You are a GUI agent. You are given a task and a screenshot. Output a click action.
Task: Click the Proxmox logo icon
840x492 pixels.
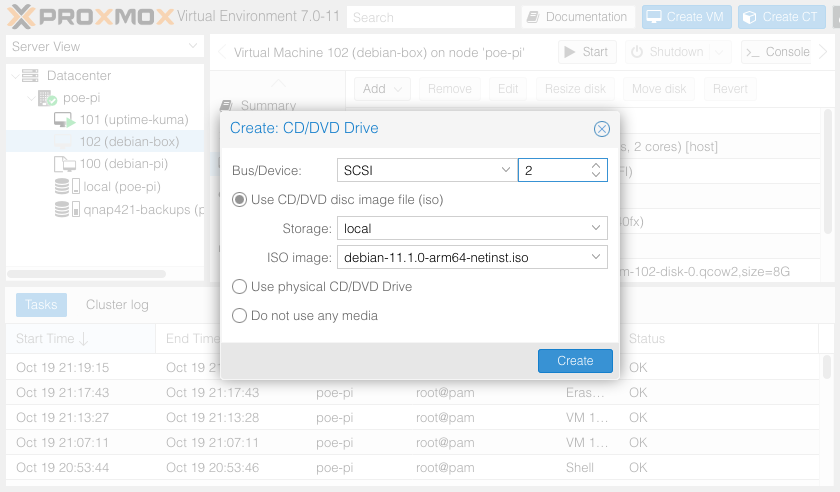22,16
